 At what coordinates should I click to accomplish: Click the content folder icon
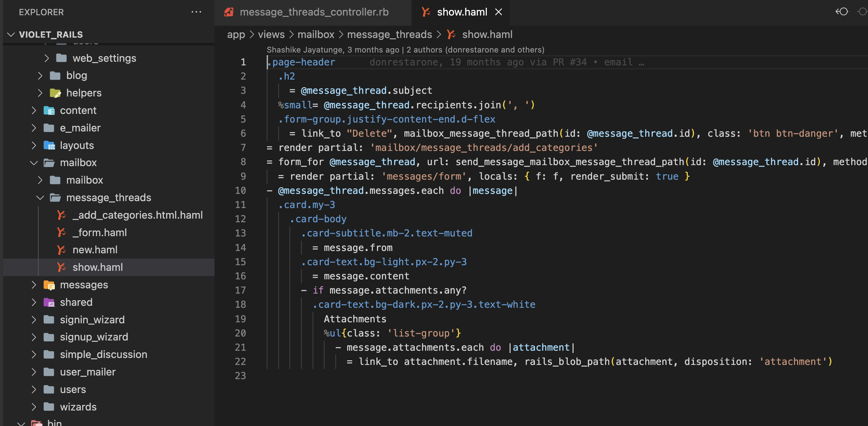[49, 111]
